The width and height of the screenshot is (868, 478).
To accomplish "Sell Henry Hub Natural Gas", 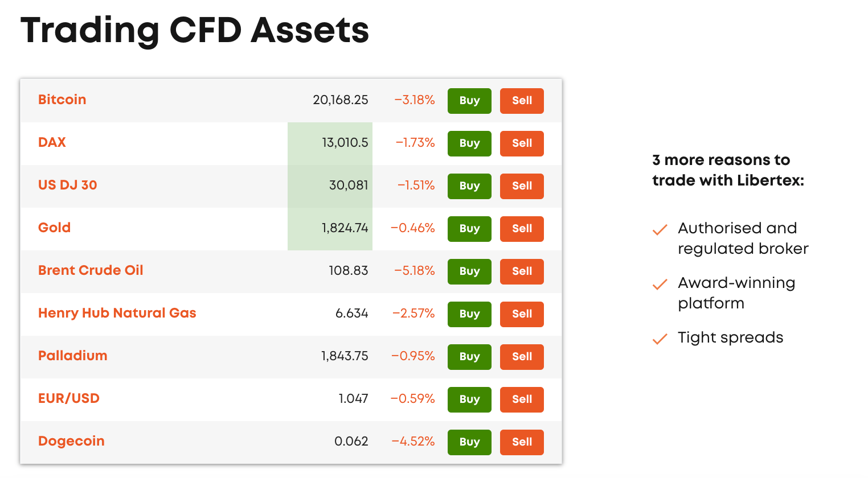I will pos(522,314).
